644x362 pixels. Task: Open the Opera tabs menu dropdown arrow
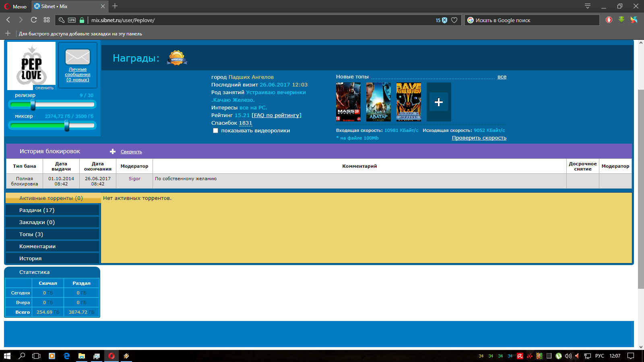click(x=588, y=6)
